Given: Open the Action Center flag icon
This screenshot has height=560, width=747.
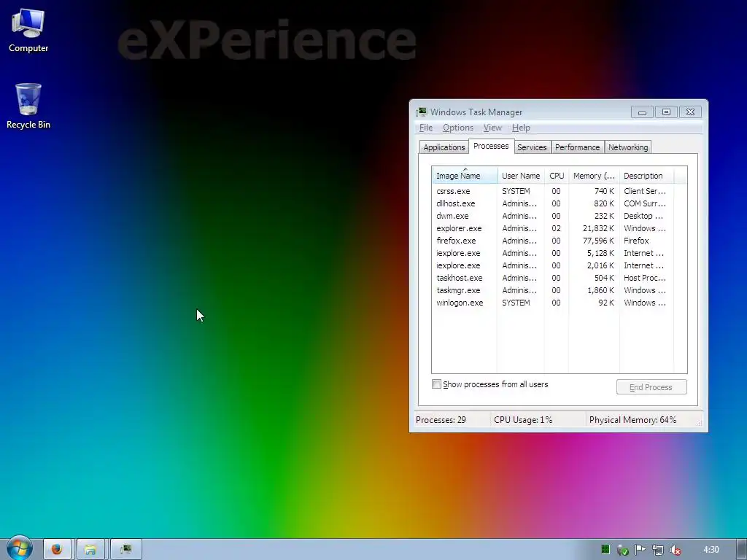Looking at the screenshot, I should click(x=640, y=550).
